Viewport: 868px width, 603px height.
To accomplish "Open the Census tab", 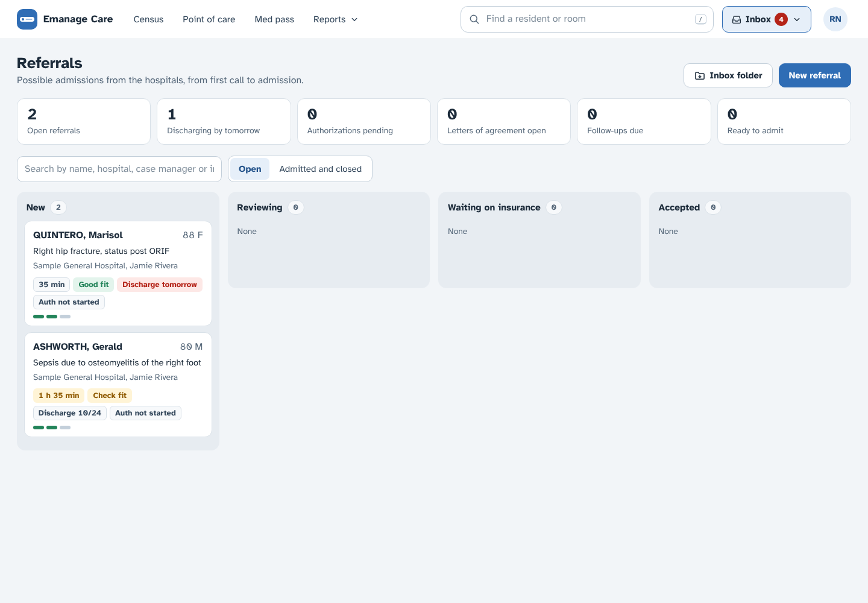I will [148, 19].
